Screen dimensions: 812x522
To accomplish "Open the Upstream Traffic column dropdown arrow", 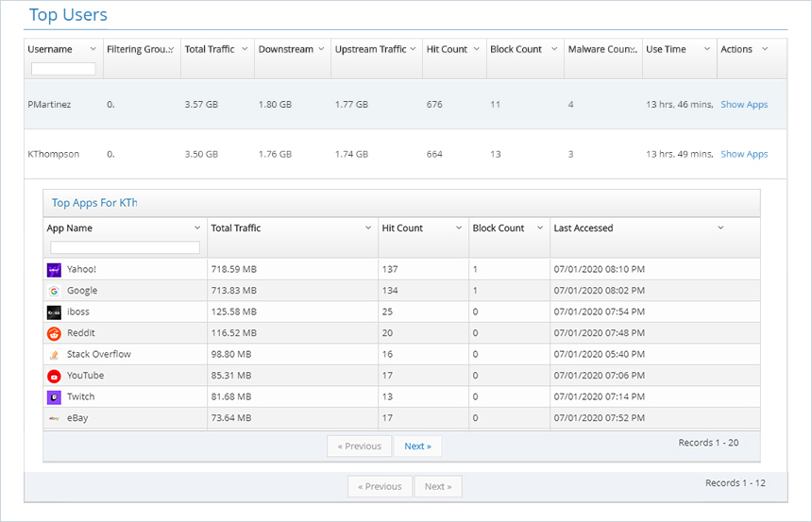I will click(x=413, y=49).
